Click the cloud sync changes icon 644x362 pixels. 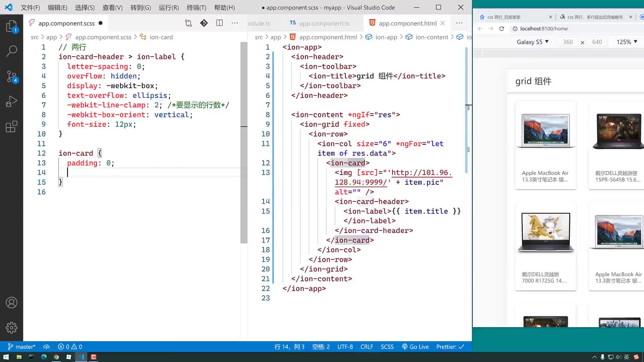47,347
